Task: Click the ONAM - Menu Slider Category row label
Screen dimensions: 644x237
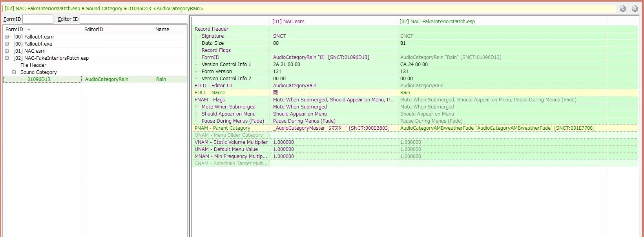Action: point(229,135)
